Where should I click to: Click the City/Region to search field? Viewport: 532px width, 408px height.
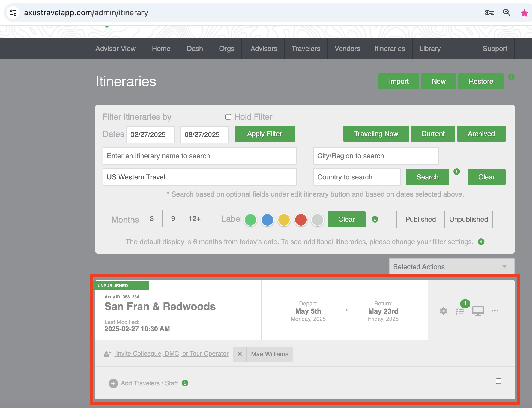376,156
